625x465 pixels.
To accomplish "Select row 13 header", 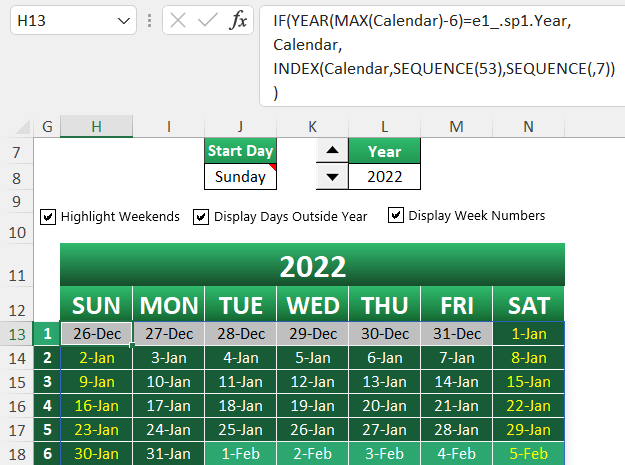I will coord(17,334).
